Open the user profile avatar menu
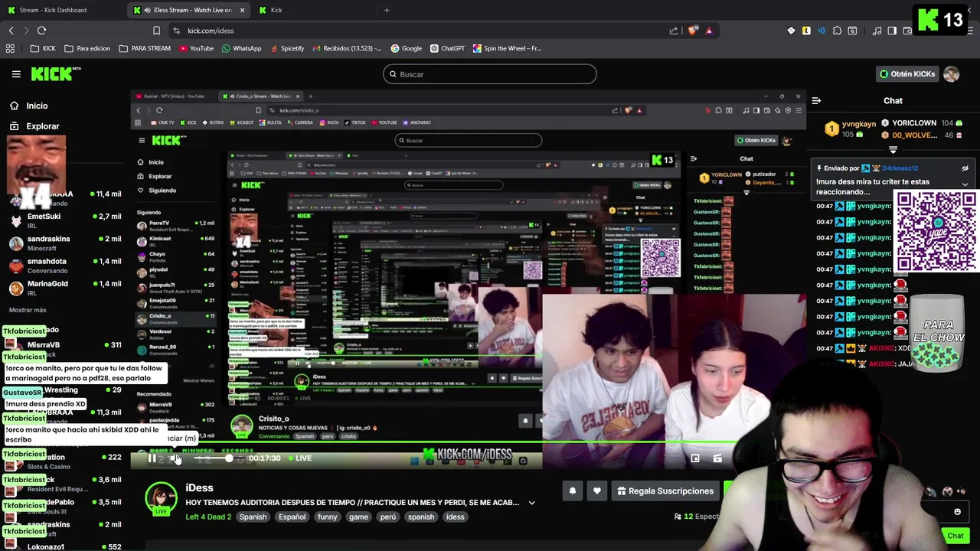The image size is (980, 551). [951, 74]
